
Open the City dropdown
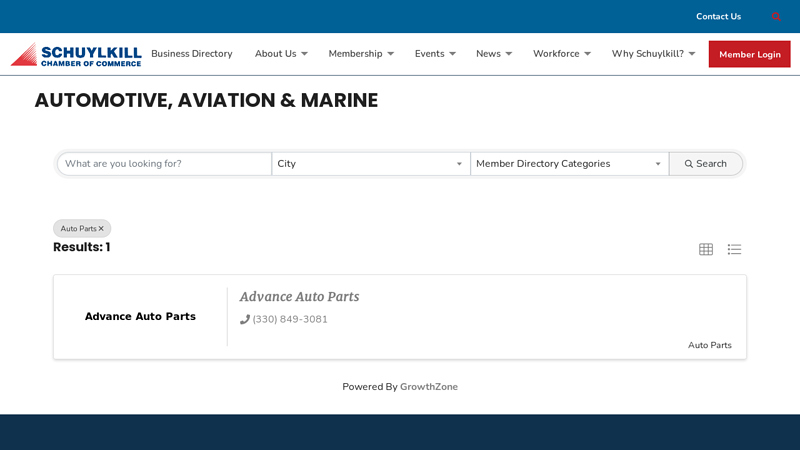pyautogui.click(x=370, y=164)
